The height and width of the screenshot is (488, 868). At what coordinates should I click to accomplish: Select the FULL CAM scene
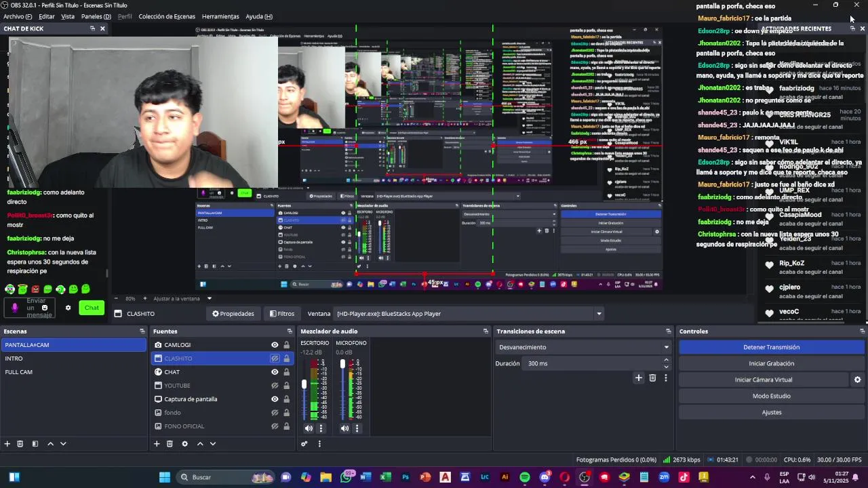[x=73, y=372]
